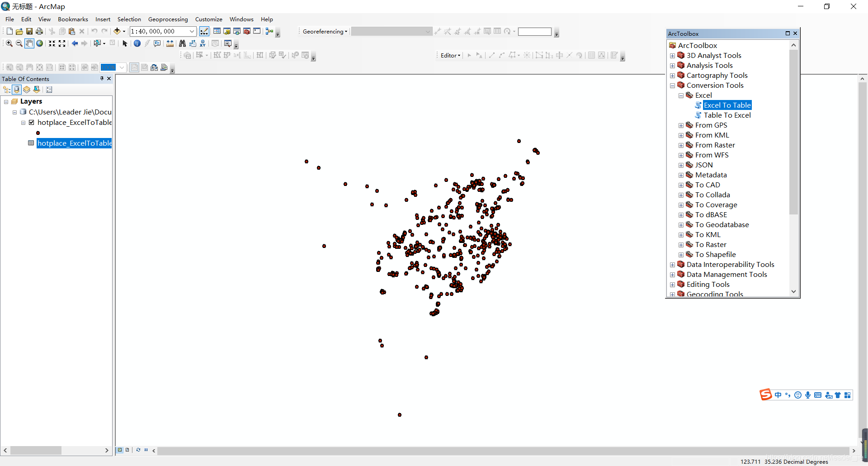Open the Python window icon
The height and width of the screenshot is (466, 868).
coord(257,31)
